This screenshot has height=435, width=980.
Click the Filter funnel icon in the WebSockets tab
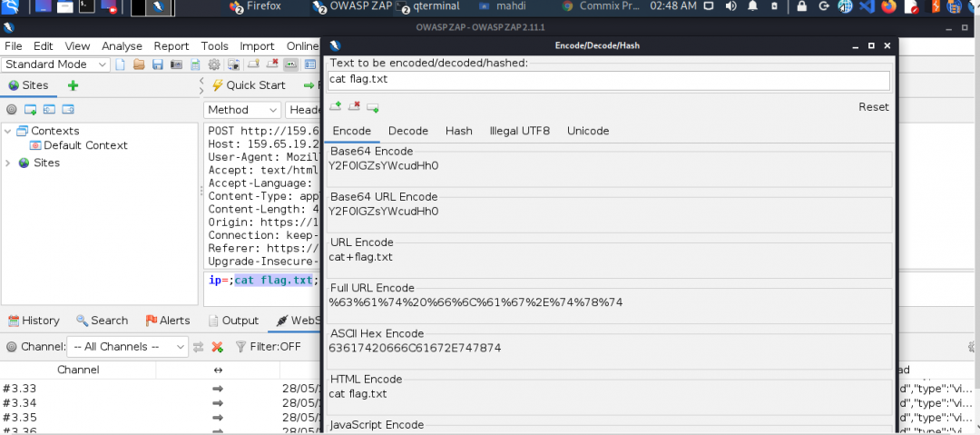click(x=240, y=347)
